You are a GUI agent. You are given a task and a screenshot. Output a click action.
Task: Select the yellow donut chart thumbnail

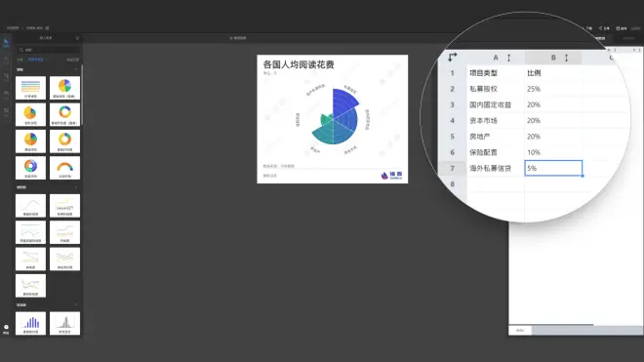tap(65, 141)
